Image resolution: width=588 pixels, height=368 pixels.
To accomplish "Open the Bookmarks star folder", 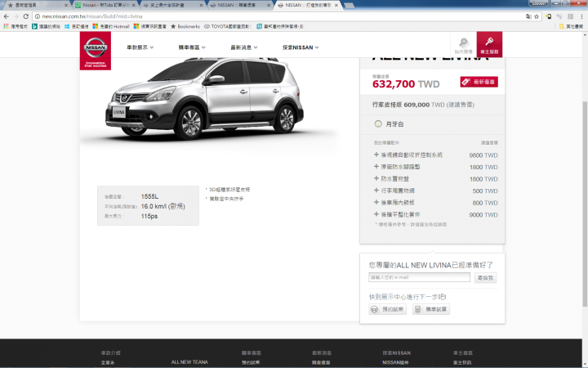I will coord(185,26).
